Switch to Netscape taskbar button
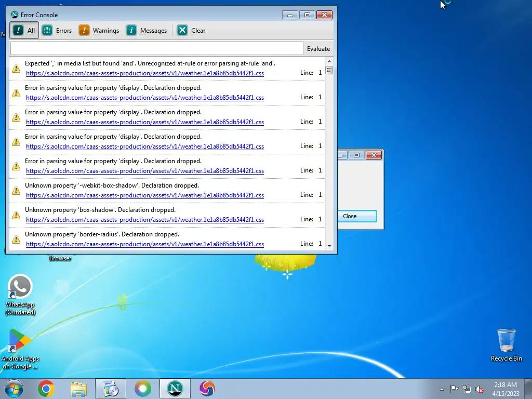Screen dimensions: 532x399 (x=175, y=389)
